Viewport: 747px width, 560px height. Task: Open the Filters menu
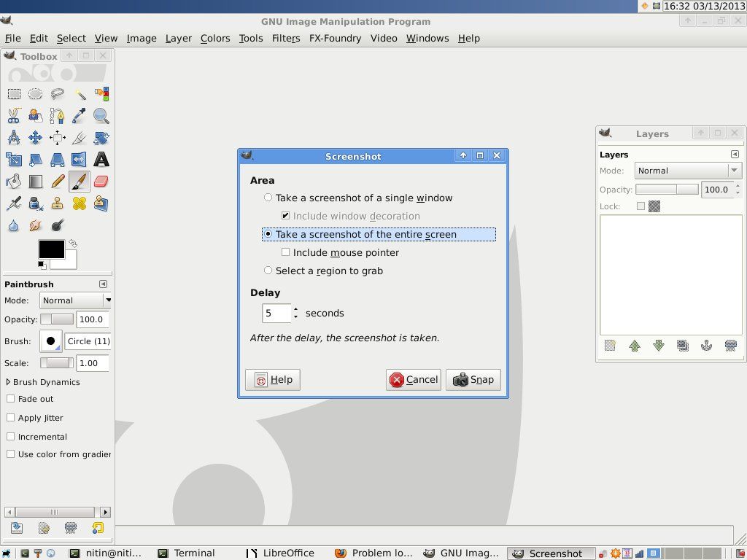[285, 38]
